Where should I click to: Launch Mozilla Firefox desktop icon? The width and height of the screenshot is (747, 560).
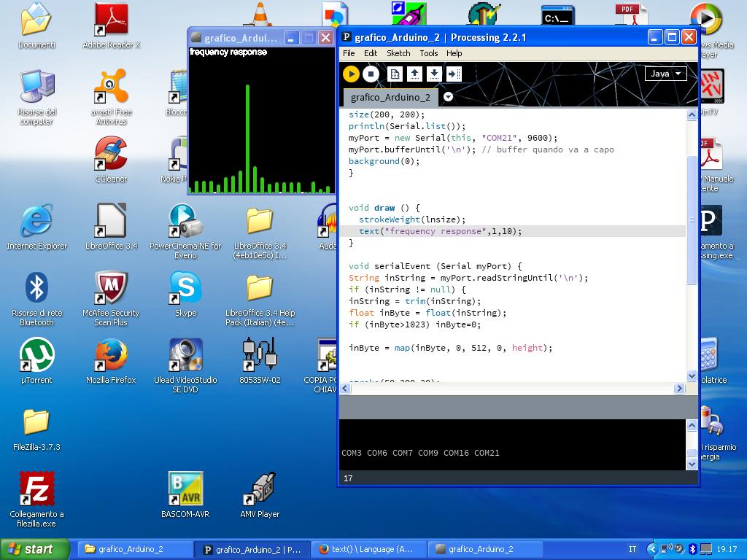111,360
